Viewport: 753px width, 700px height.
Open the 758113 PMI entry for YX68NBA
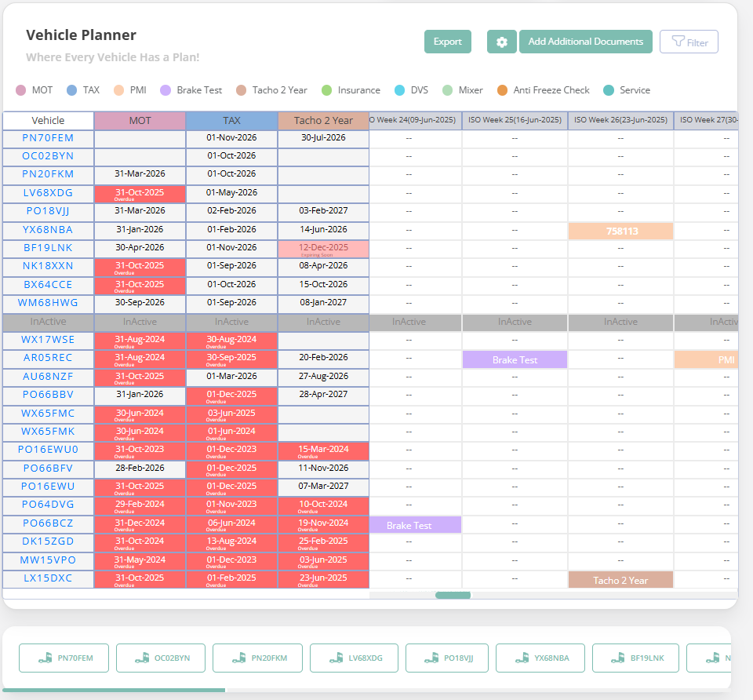(620, 232)
